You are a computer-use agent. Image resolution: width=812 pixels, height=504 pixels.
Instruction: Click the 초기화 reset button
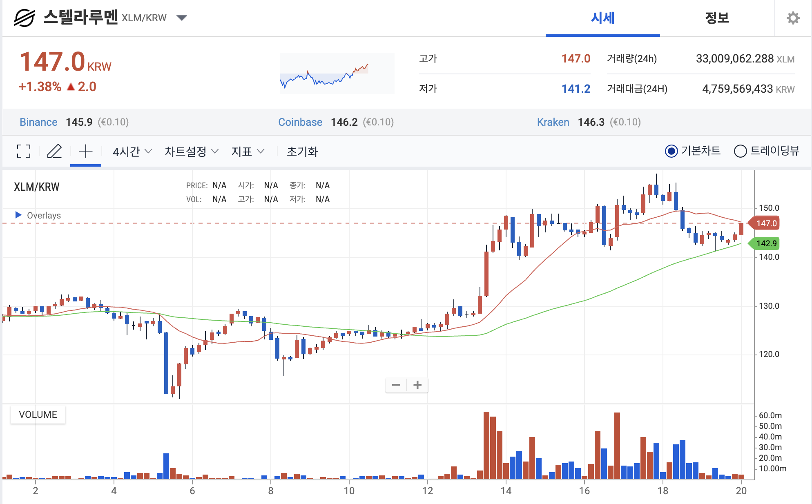[302, 152]
